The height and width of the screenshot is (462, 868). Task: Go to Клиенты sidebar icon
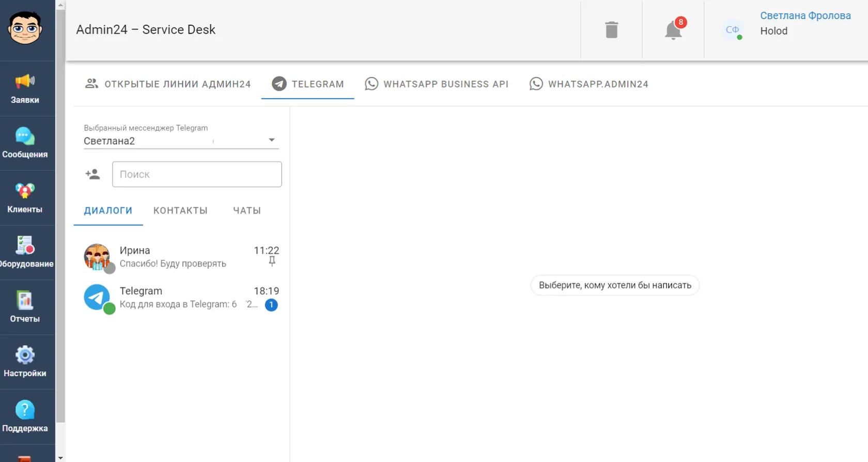(x=25, y=191)
